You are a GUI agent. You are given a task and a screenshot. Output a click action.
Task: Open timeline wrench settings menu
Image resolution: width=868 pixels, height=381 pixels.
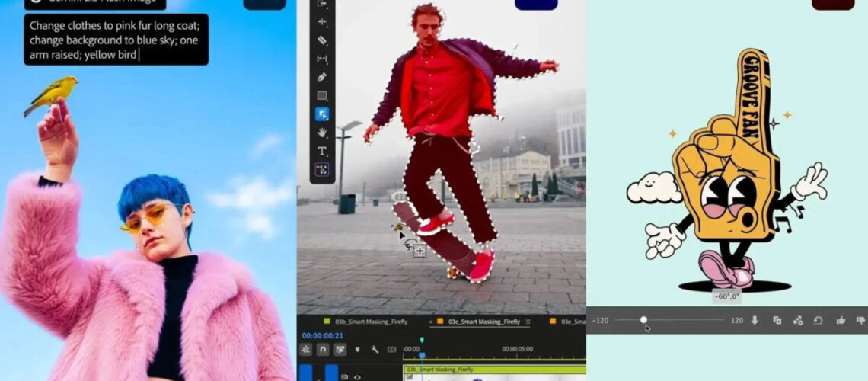point(375,350)
